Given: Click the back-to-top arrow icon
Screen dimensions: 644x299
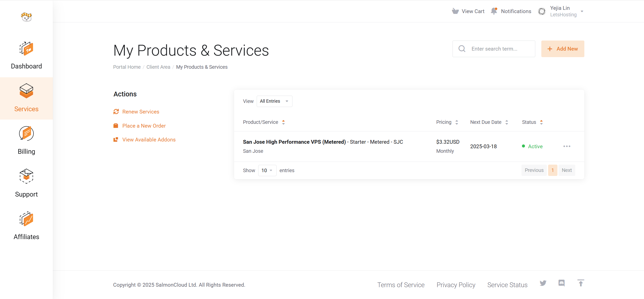Looking at the screenshot, I should pos(581,283).
